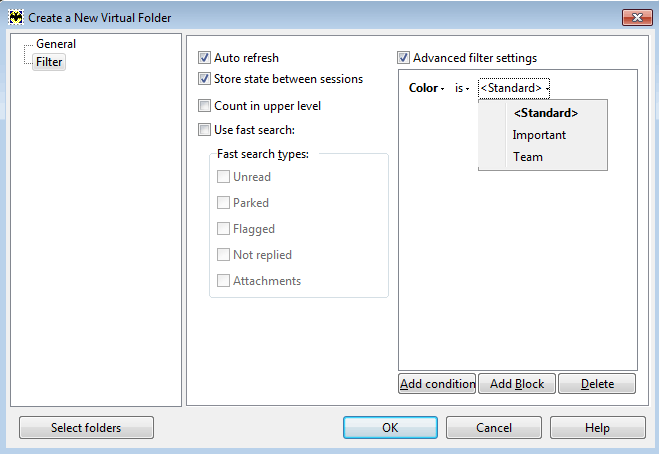Close the Create a New Virtual Folder dialog
This screenshot has width=659, height=454.
637,17
